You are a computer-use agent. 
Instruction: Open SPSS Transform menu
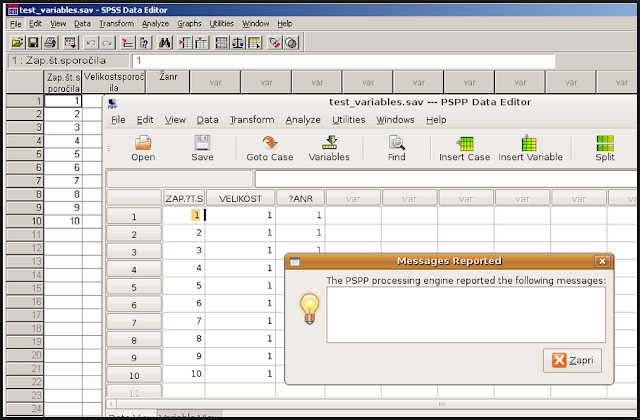pyautogui.click(x=117, y=24)
